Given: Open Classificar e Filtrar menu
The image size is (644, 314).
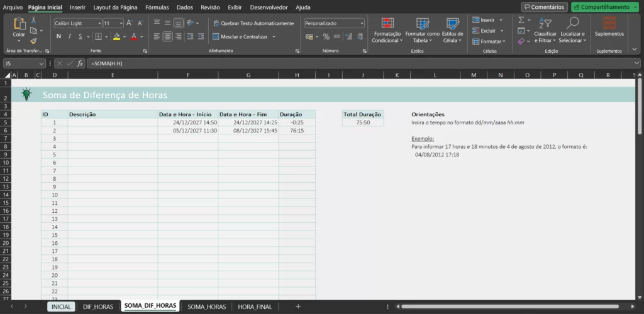Looking at the screenshot, I should click(545, 30).
